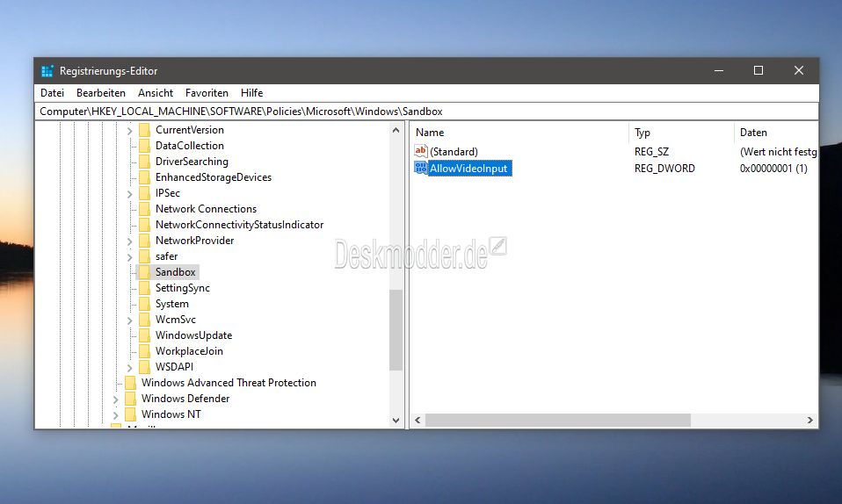
Task: Open the Bearbeiten menu
Action: 101,93
